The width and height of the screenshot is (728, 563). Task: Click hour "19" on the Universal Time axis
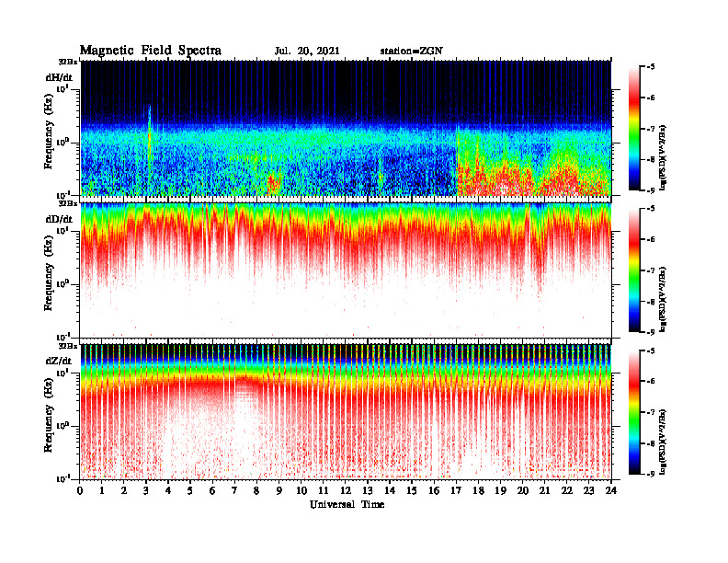pos(500,490)
